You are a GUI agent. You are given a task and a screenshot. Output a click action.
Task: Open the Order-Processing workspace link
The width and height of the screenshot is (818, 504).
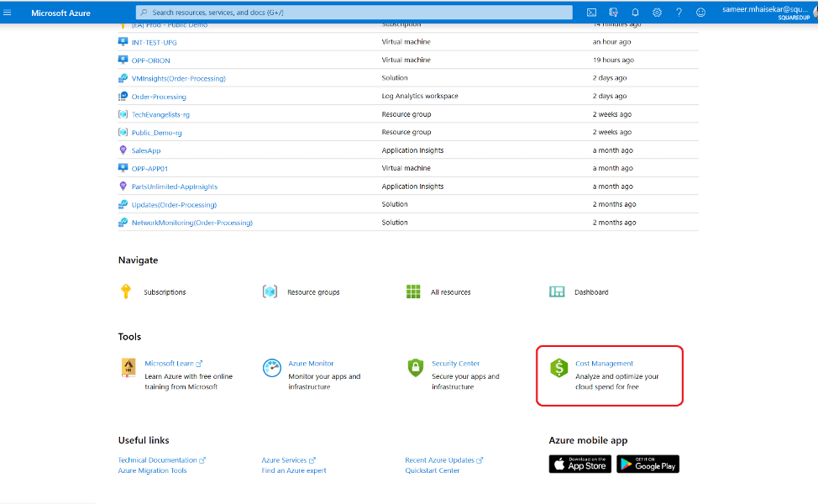159,97
